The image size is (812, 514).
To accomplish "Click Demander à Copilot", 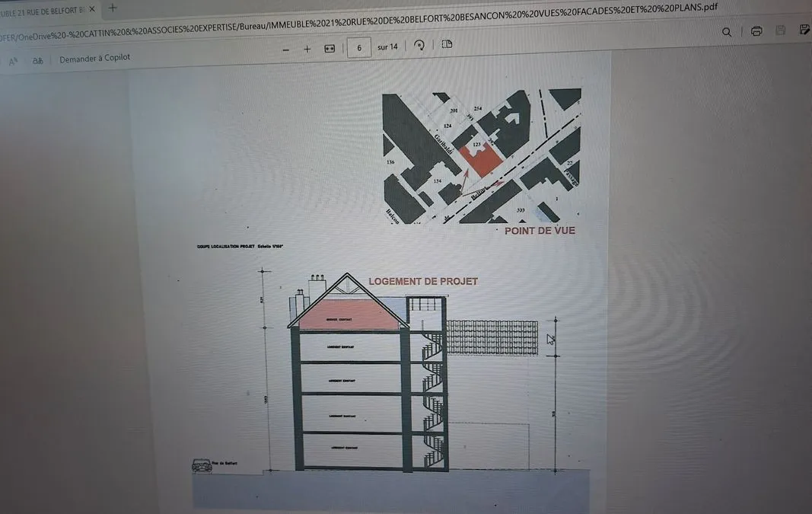I will pyautogui.click(x=95, y=58).
